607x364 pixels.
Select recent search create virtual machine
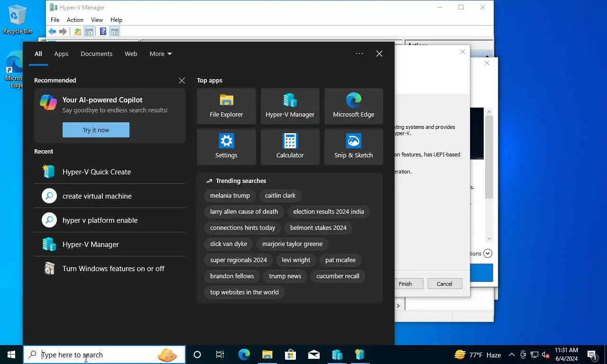[110, 196]
